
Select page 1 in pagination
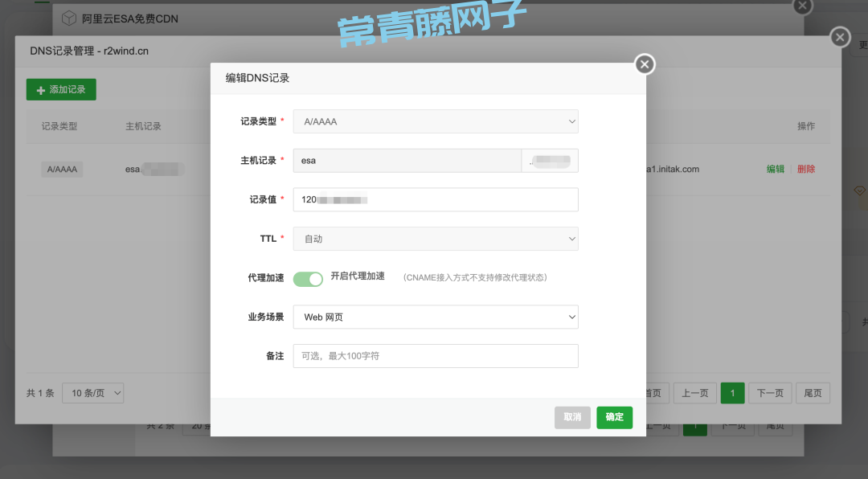(x=732, y=393)
